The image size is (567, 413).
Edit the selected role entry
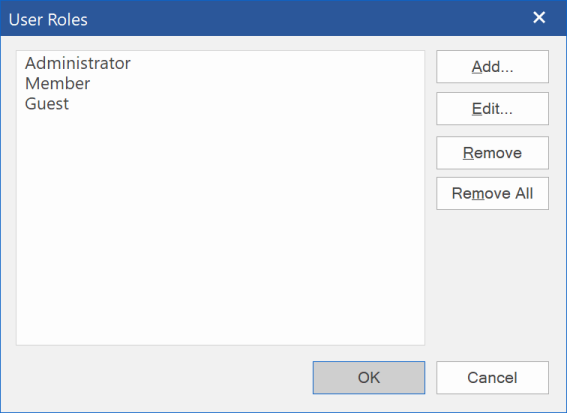click(492, 108)
